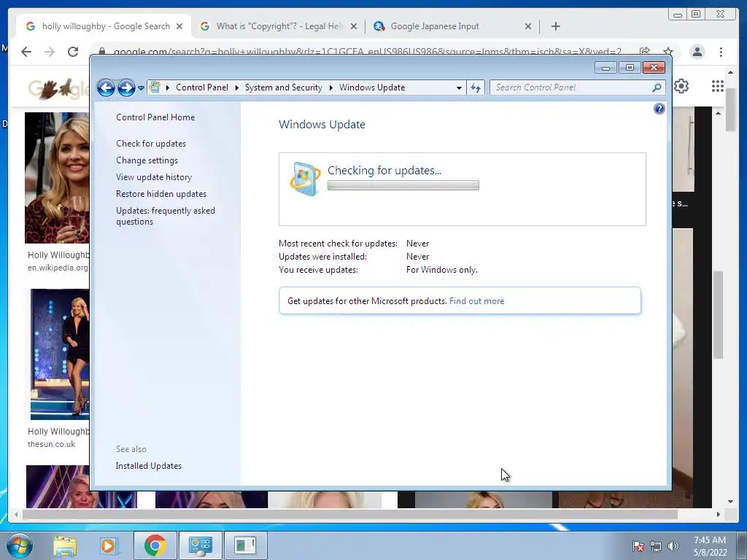Screen dimensions: 747x560
Task: Click the Control Panel icon in address bar
Action: point(155,87)
